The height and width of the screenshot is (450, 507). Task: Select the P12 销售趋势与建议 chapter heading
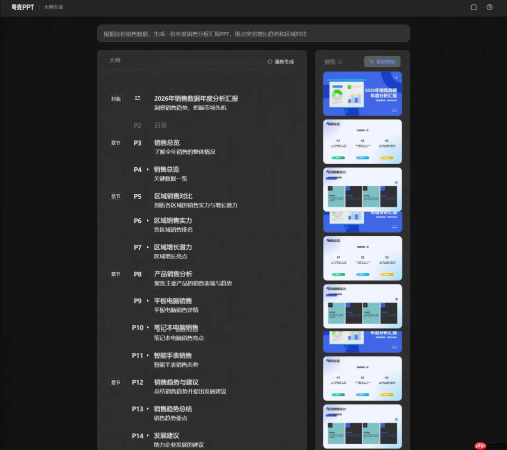pos(176,382)
